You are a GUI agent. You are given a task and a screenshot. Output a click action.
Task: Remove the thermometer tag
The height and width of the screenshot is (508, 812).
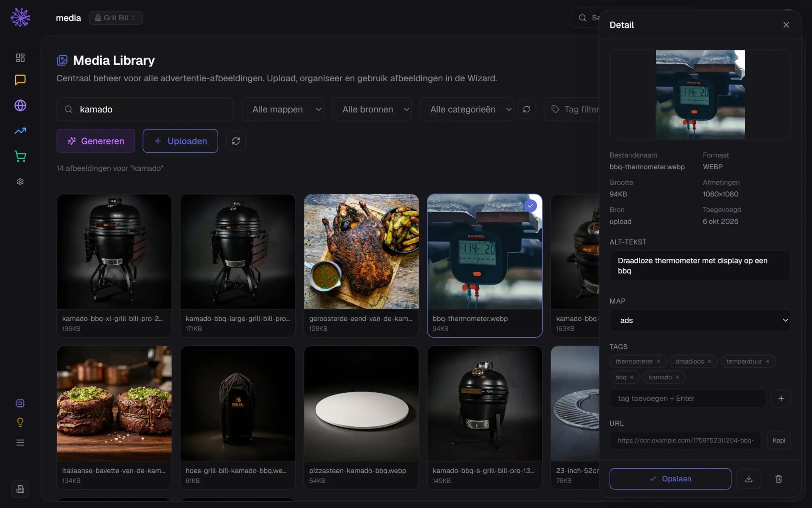pyautogui.click(x=658, y=361)
